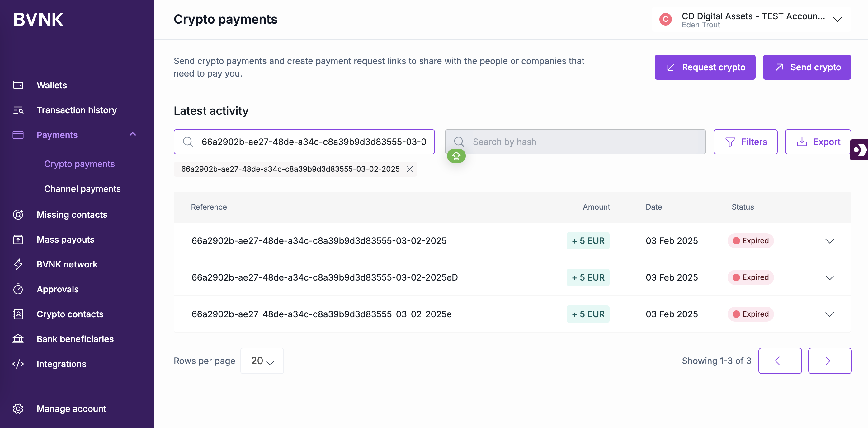Go to Mass payouts
Image resolution: width=868 pixels, height=428 pixels.
tap(66, 240)
